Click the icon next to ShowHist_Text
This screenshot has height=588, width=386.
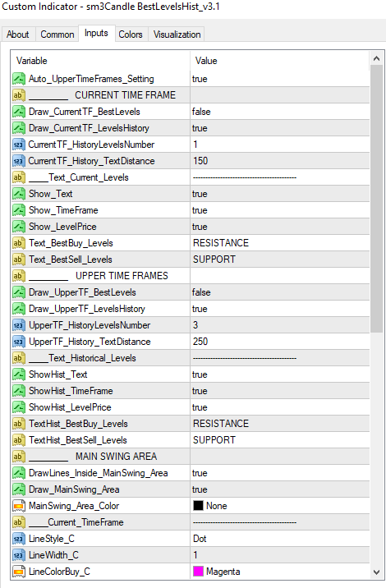click(18, 374)
